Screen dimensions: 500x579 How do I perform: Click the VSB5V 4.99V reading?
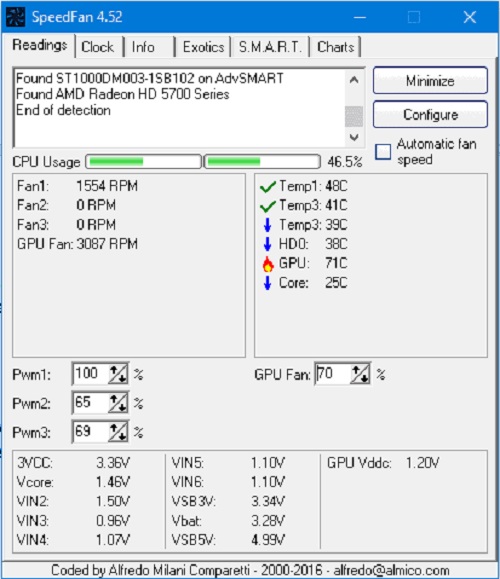(x=228, y=540)
